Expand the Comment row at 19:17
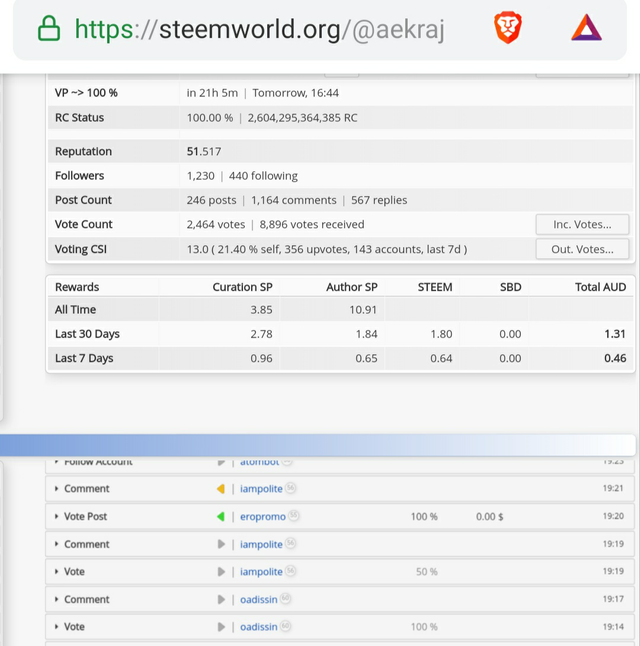 point(340,599)
